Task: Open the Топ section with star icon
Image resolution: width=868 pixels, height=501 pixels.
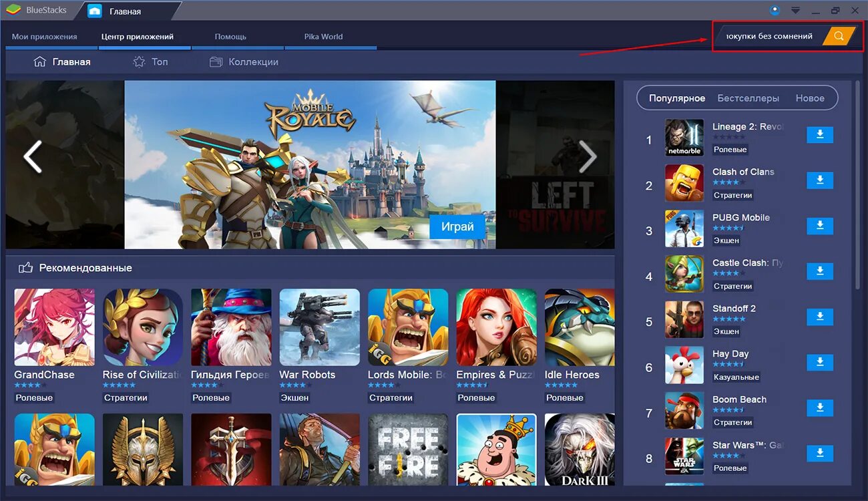Action: click(x=150, y=61)
